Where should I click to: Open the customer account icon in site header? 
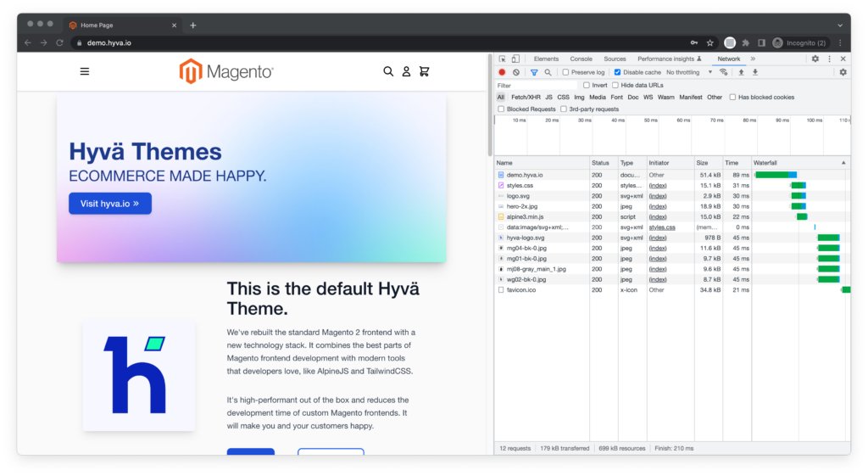[406, 71]
